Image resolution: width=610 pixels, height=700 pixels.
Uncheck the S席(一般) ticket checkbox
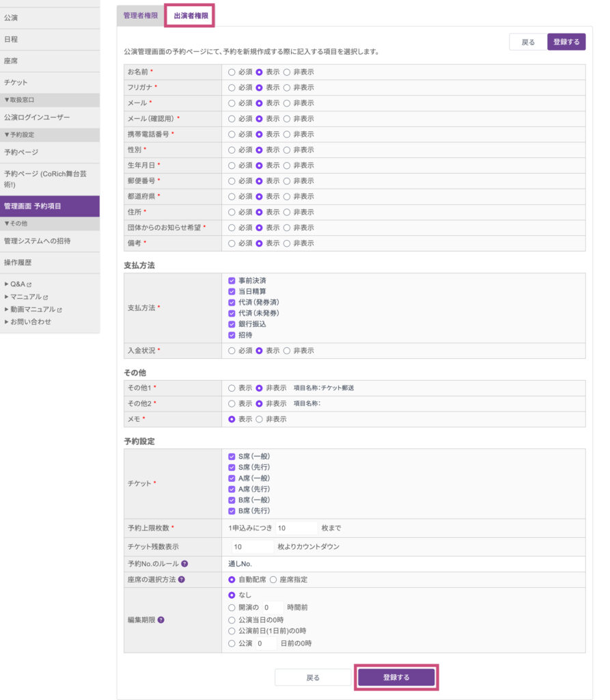[x=232, y=457]
